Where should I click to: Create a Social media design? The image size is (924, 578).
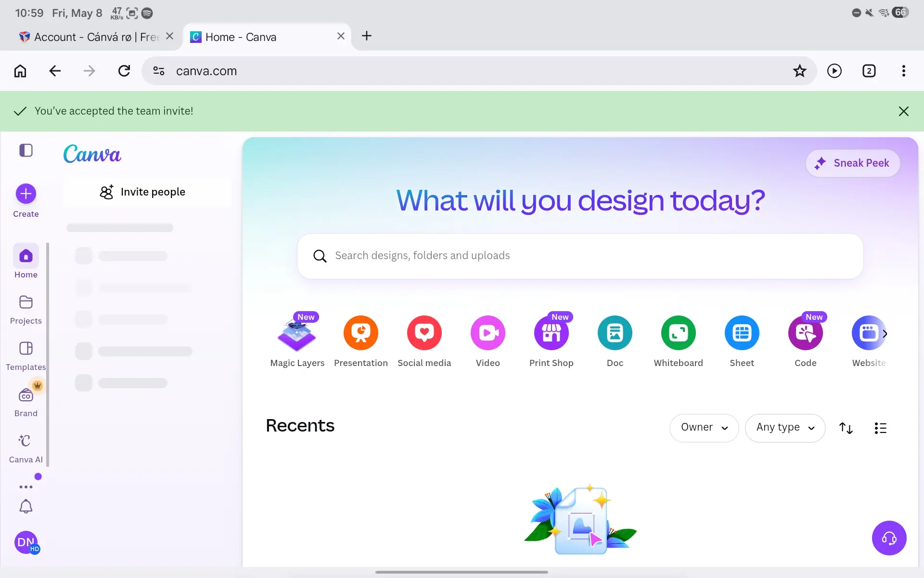424,341
